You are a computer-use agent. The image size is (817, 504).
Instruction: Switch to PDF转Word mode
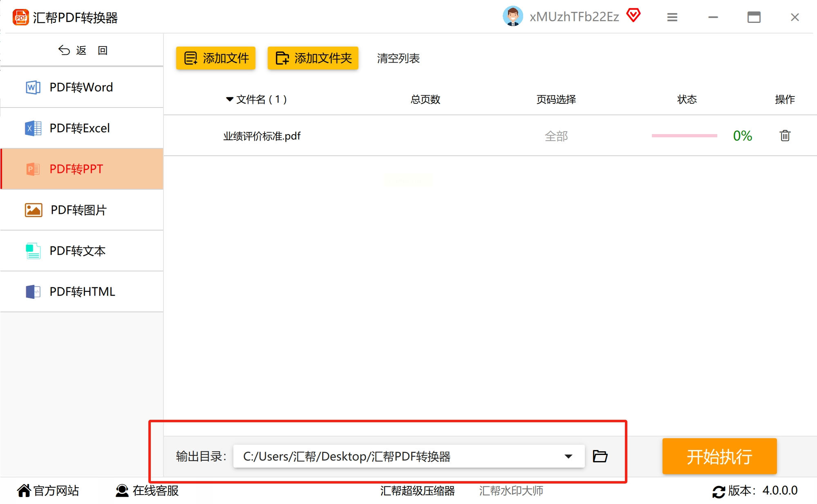81,87
